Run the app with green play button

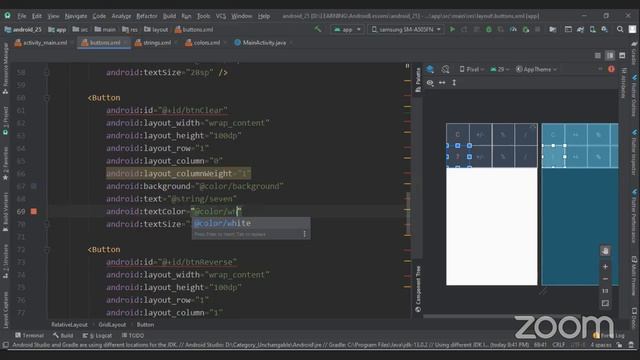[452, 29]
